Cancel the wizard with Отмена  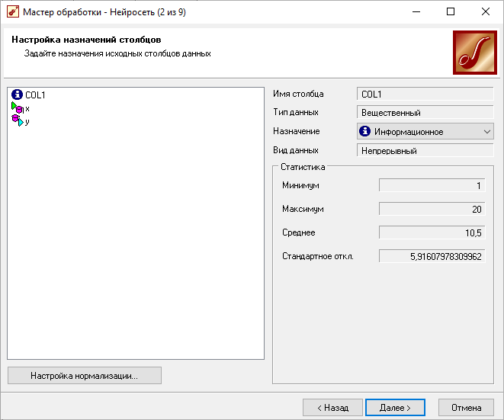(x=466, y=408)
